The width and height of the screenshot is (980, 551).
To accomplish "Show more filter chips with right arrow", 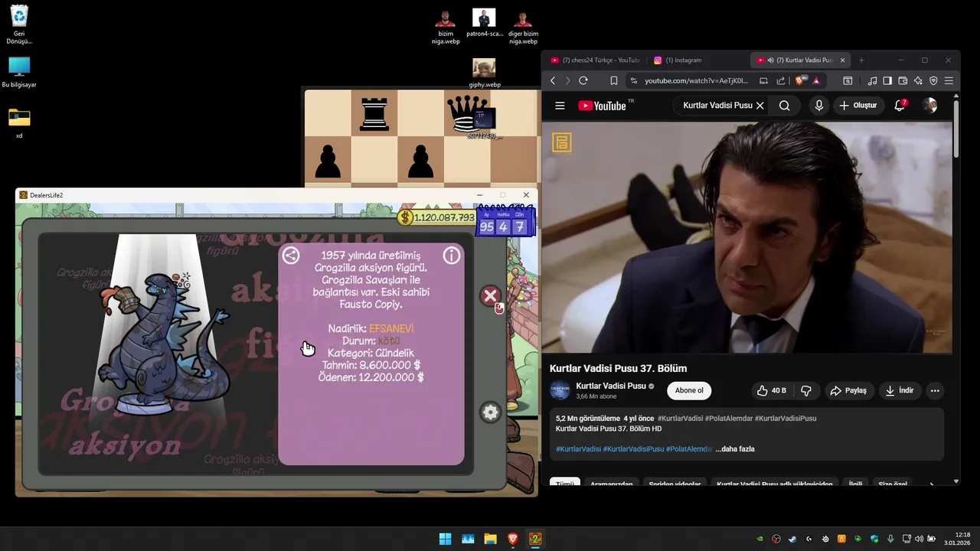I will [932, 484].
